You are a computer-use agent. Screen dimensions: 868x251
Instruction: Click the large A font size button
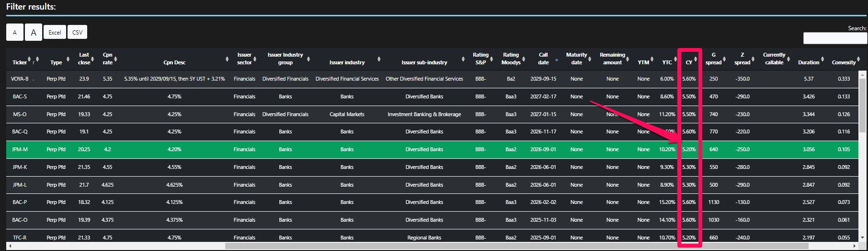[34, 32]
